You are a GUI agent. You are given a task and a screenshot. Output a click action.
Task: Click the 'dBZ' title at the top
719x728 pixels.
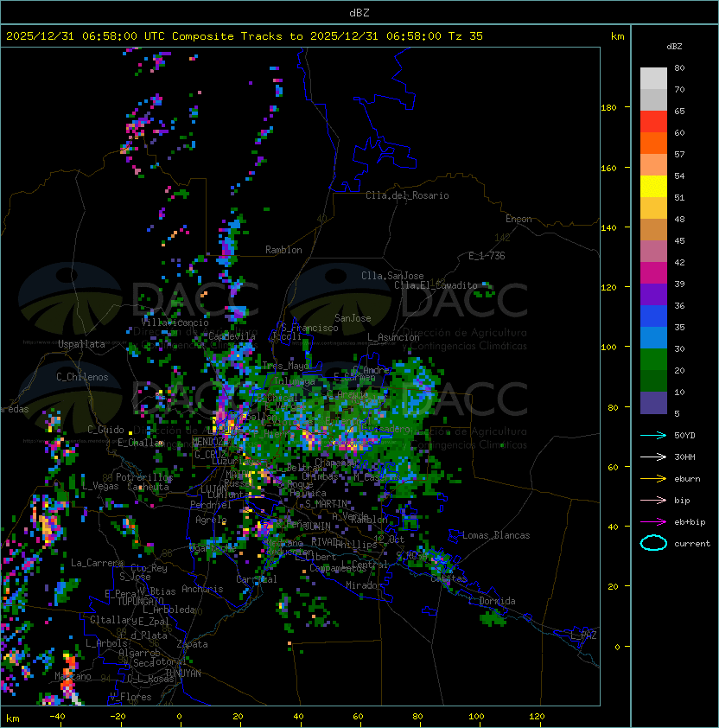point(359,12)
